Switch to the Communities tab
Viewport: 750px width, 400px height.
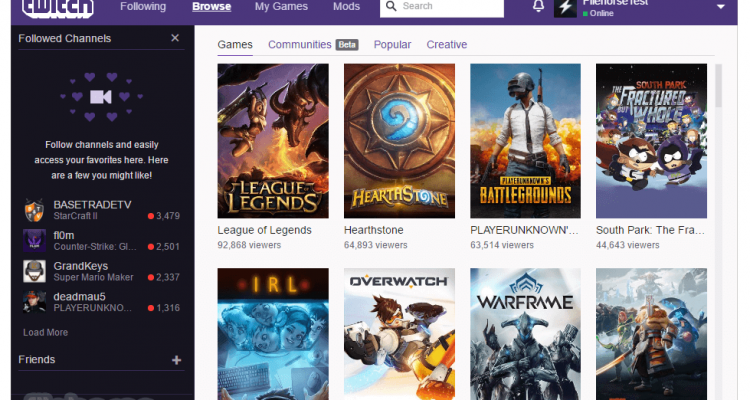(x=299, y=44)
